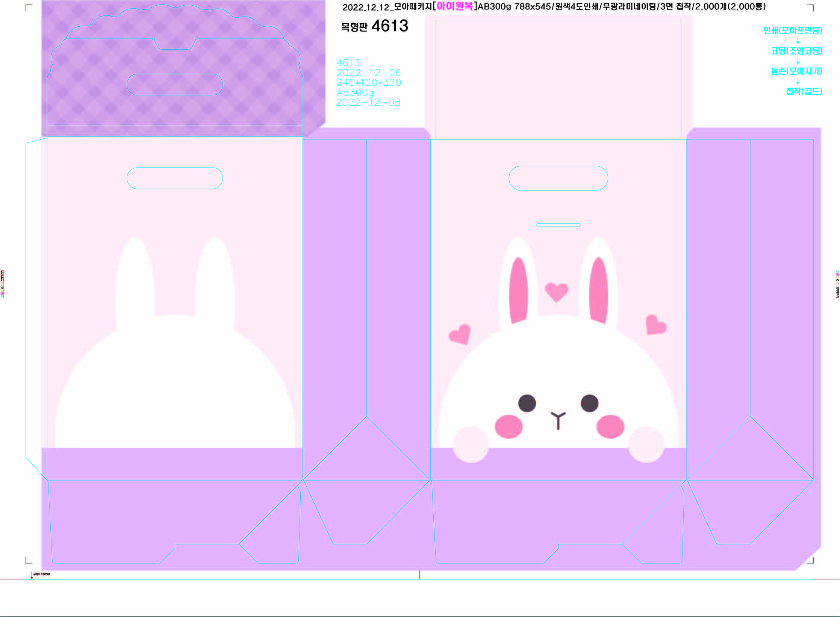Screen dimensions: 840x617
Task: Click the 인쇄(모아프린팅) process label
Action: [x=792, y=30]
